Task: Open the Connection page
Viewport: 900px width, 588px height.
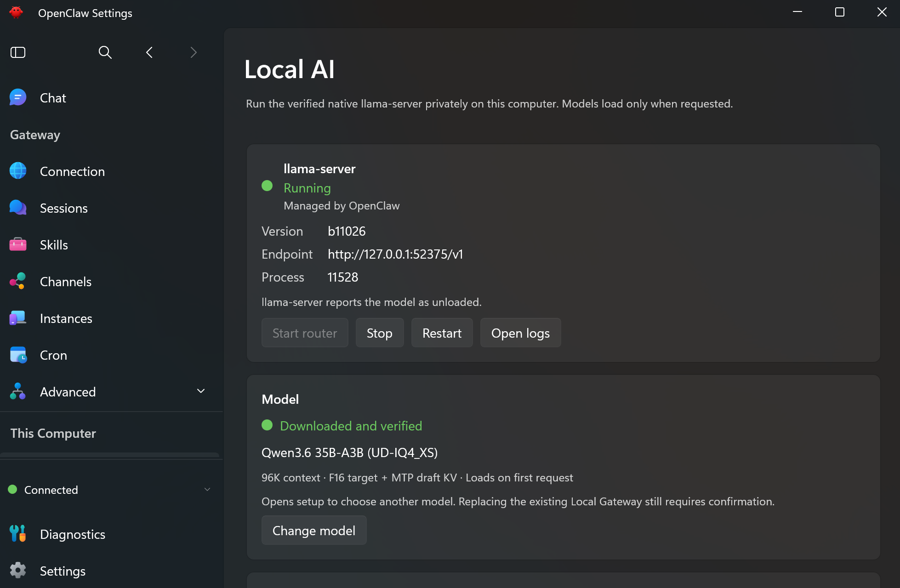Action: point(110,171)
